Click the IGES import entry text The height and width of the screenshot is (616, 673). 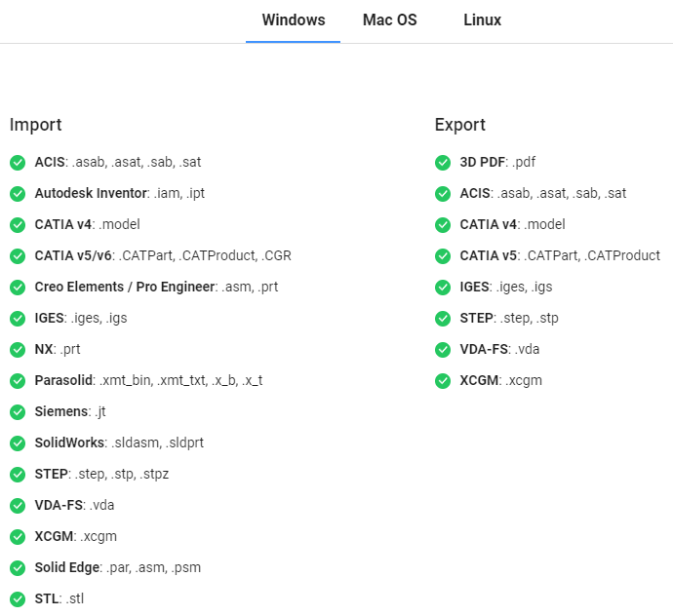point(81,319)
